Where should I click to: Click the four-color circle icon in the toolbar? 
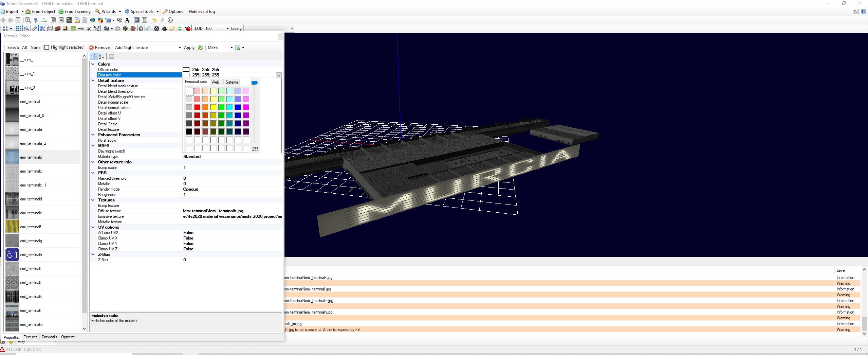[100, 20]
